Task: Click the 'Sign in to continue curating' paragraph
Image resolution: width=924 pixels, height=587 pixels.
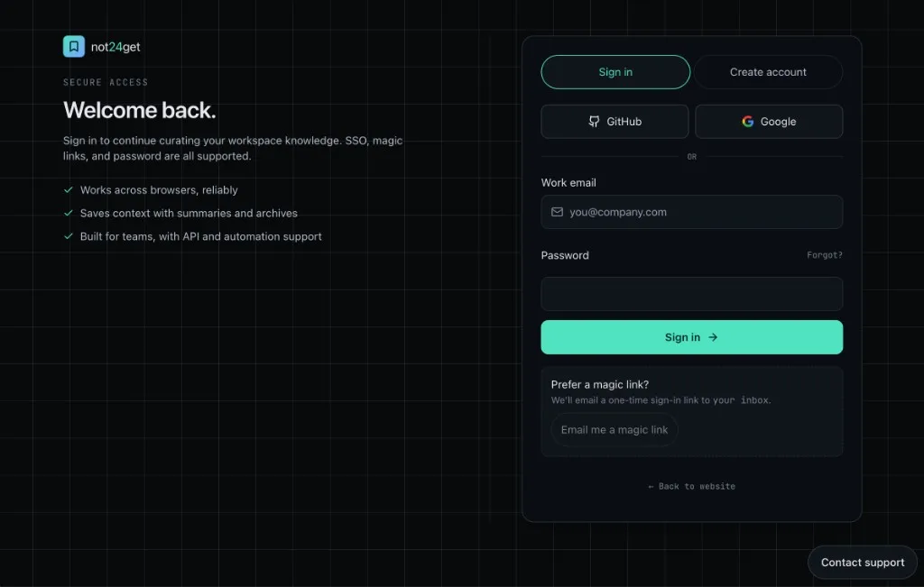Action: pos(233,149)
